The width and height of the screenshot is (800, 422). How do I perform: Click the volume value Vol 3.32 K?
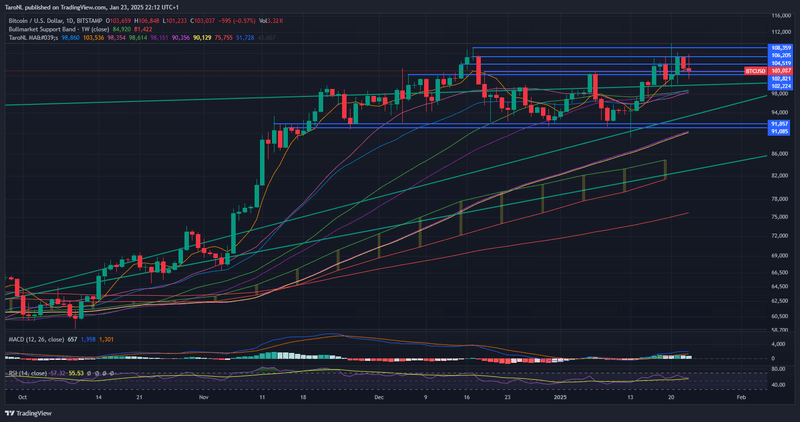271,21
